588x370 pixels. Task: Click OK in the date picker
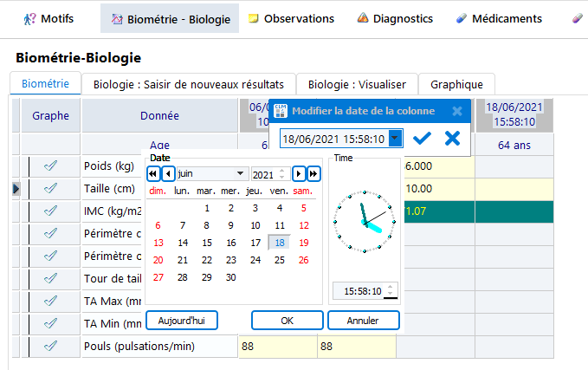pyautogui.click(x=288, y=320)
